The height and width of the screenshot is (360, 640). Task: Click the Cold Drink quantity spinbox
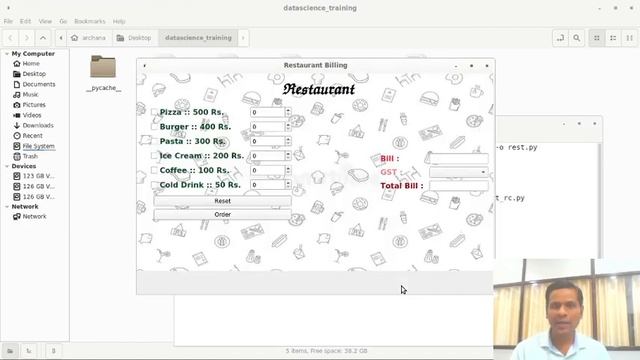click(x=271, y=184)
